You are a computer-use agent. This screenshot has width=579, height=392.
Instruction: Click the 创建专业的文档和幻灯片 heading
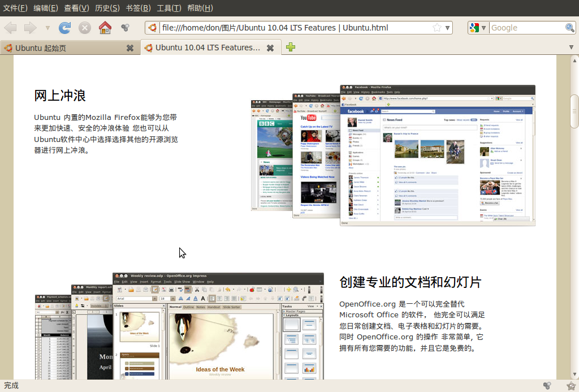tap(411, 282)
